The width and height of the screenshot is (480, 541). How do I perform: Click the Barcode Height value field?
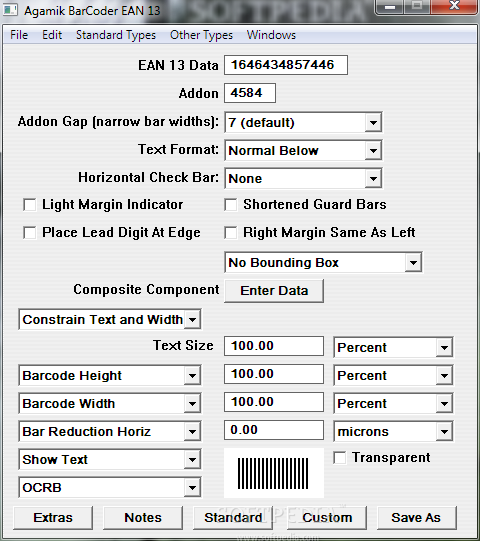[x=274, y=374]
